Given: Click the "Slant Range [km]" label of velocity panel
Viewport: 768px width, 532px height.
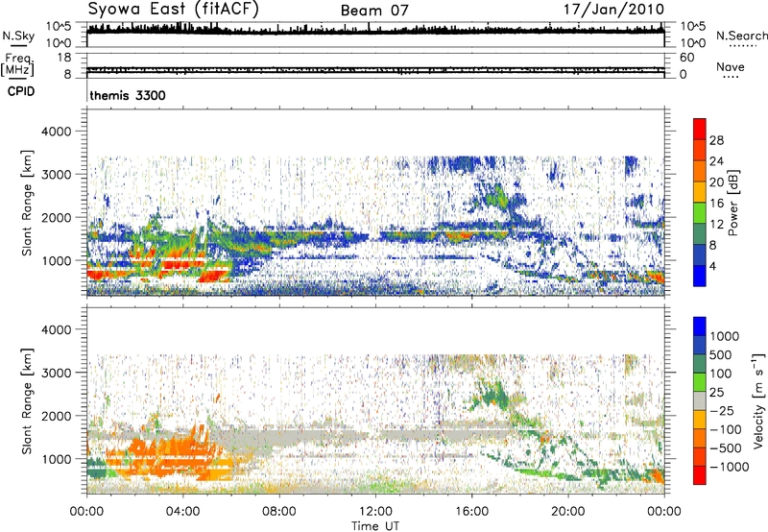Looking at the screenshot, I should coord(27,400).
